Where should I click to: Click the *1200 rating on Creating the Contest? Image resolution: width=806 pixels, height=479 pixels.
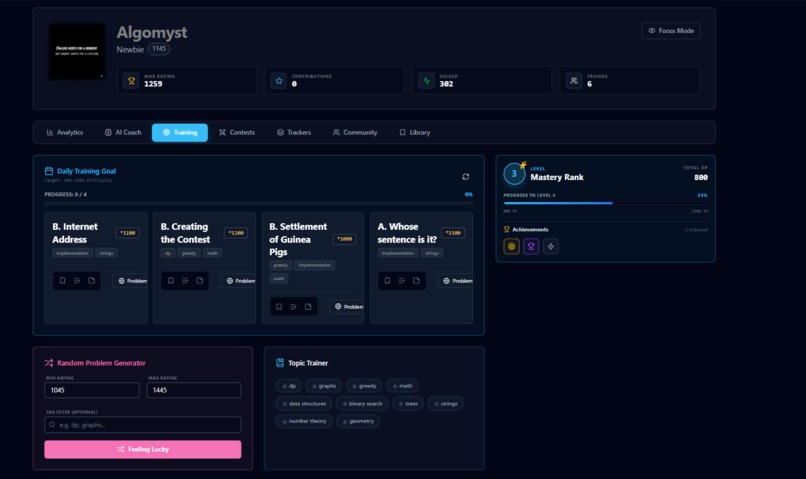[236, 233]
